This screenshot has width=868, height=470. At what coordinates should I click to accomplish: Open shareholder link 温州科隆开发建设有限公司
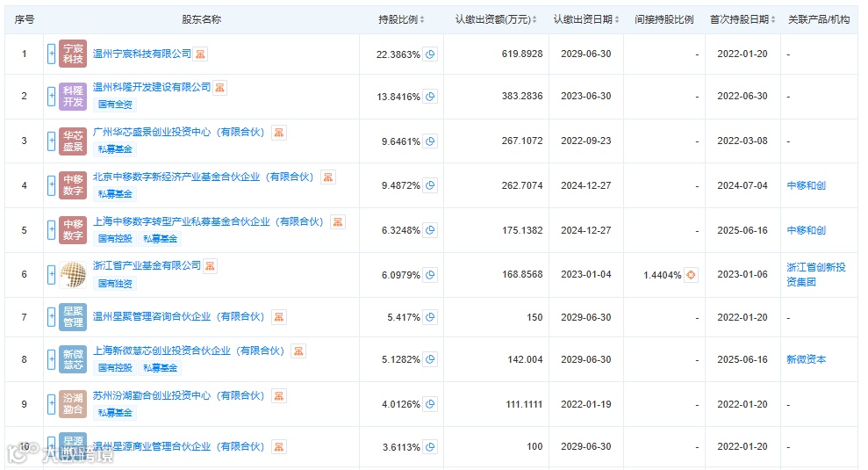152,87
